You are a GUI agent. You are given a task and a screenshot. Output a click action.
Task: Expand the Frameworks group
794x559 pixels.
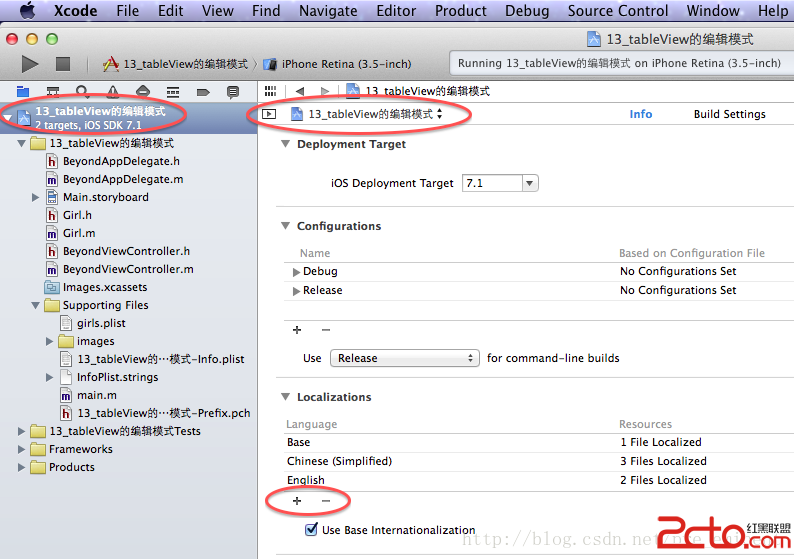click(21, 449)
